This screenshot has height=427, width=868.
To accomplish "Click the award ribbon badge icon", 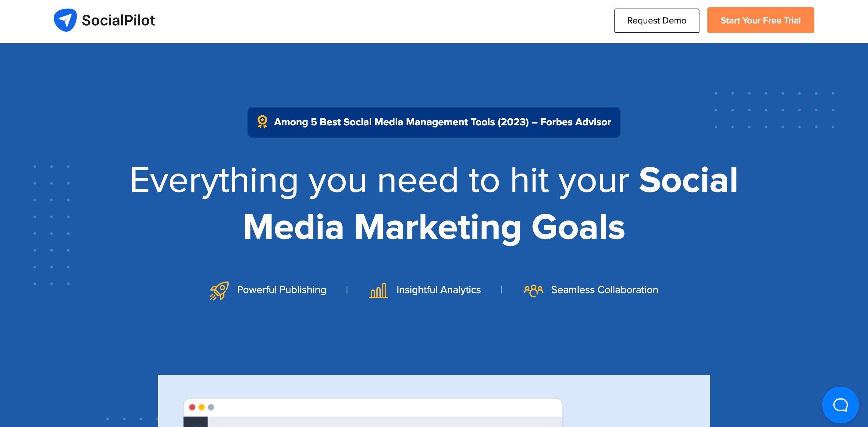I will 262,122.
